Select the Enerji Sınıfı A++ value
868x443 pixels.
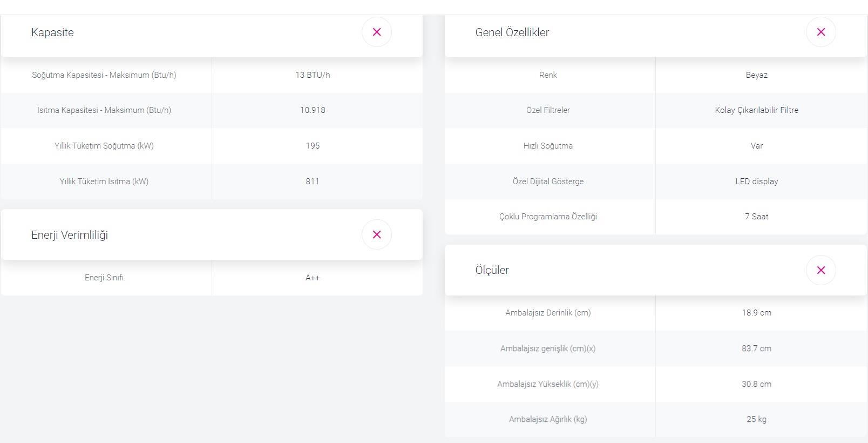pyautogui.click(x=313, y=278)
